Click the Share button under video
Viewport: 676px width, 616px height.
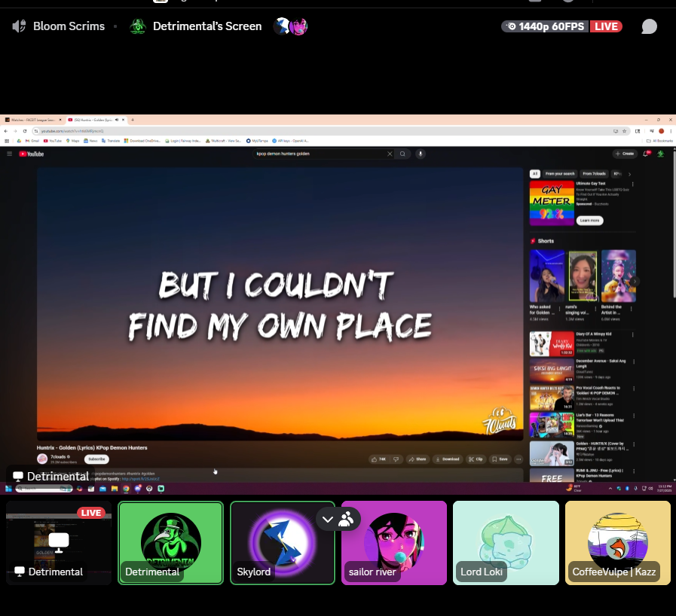pos(417,459)
